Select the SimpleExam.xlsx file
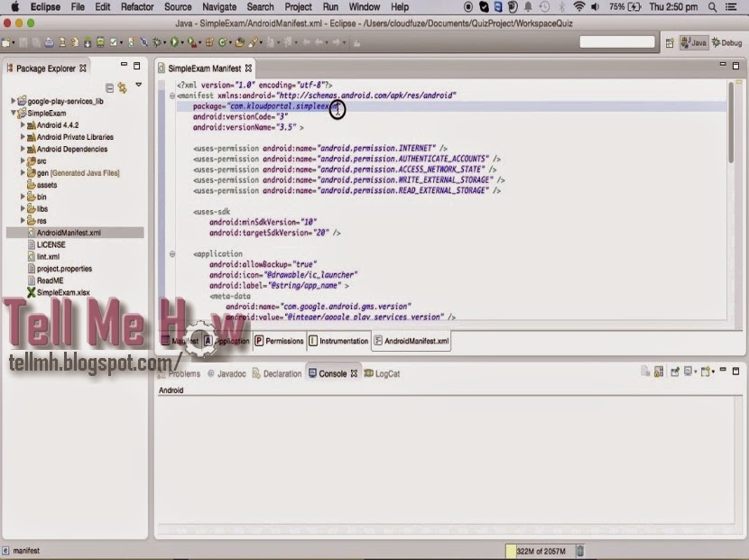 point(63,292)
